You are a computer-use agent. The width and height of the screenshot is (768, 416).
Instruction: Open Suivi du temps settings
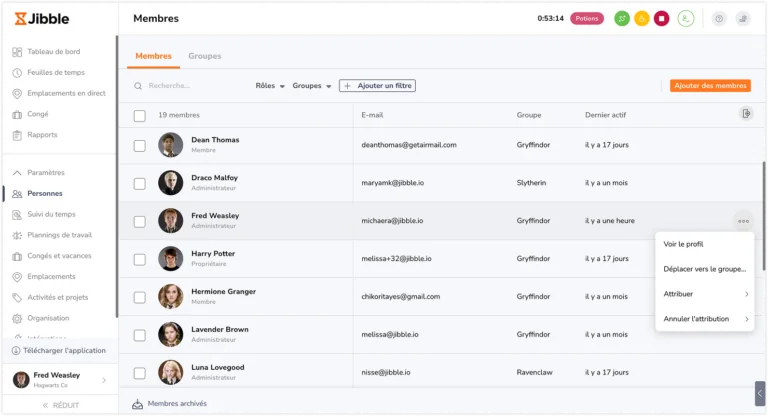[51, 214]
